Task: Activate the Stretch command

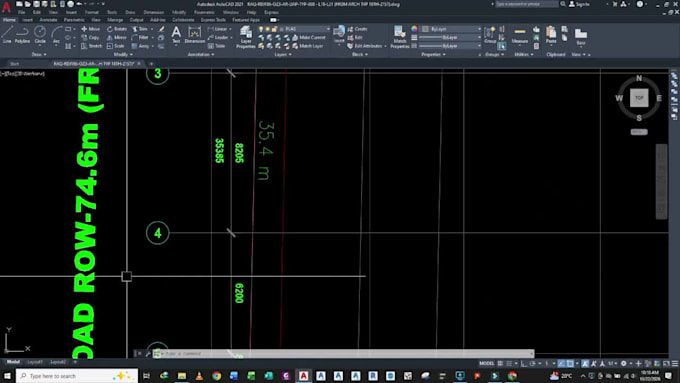Action: coord(92,46)
